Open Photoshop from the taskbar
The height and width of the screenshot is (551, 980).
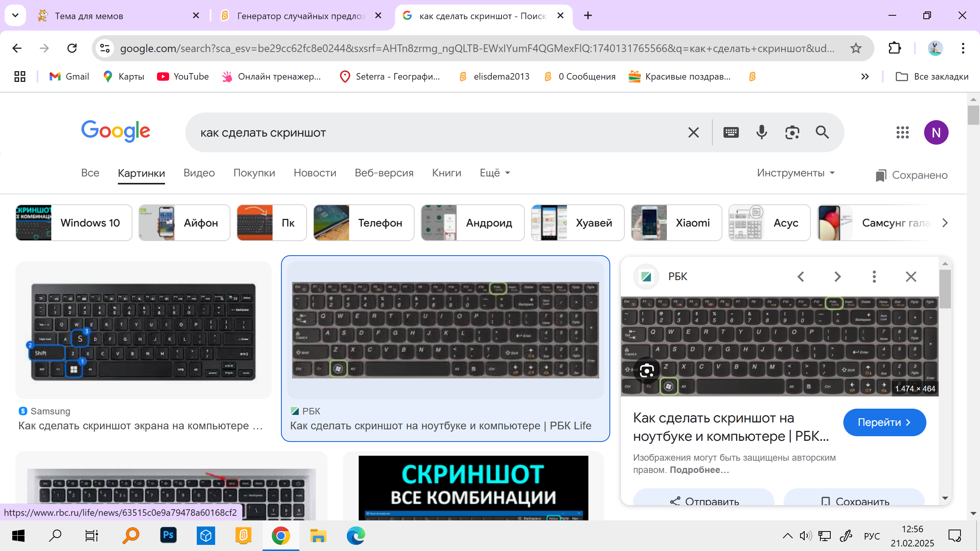tap(168, 536)
